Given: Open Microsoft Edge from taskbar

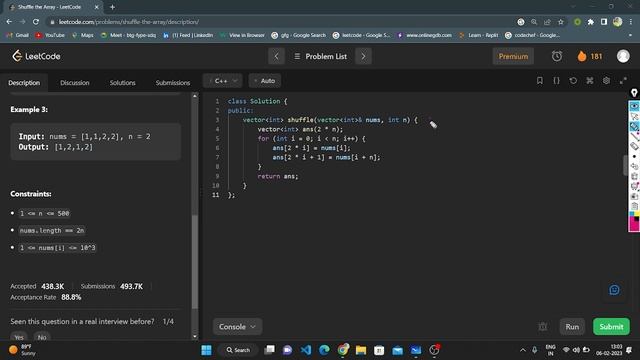Looking at the screenshot, I should 324,350.
